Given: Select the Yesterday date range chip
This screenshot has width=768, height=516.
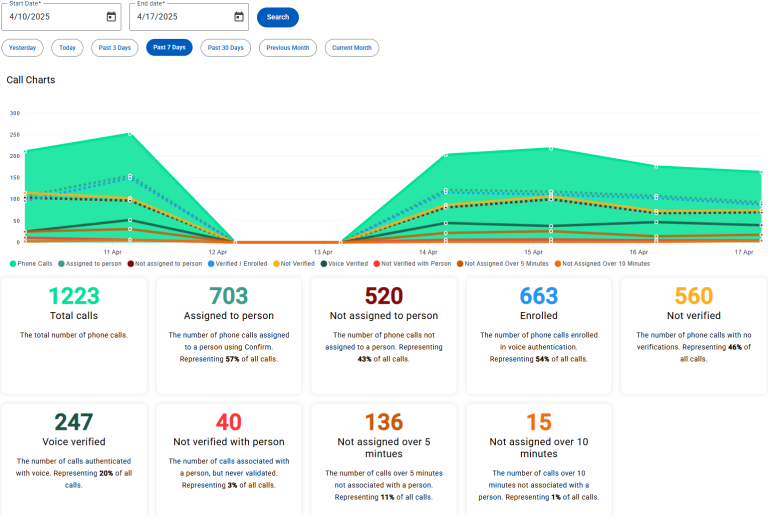Looking at the screenshot, I should [23, 48].
